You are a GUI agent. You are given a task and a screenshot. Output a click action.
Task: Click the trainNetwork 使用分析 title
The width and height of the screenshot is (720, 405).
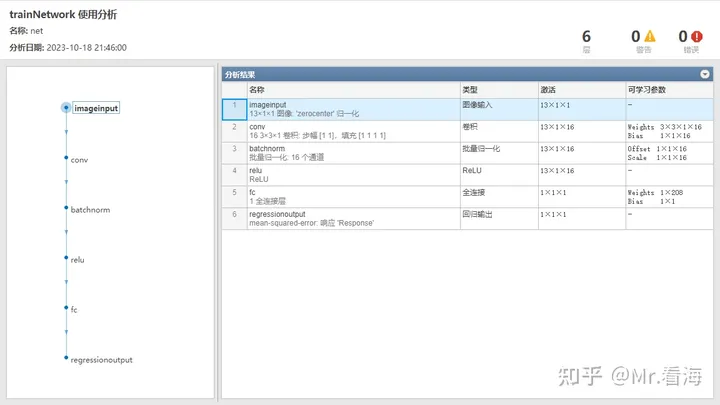coord(63,14)
